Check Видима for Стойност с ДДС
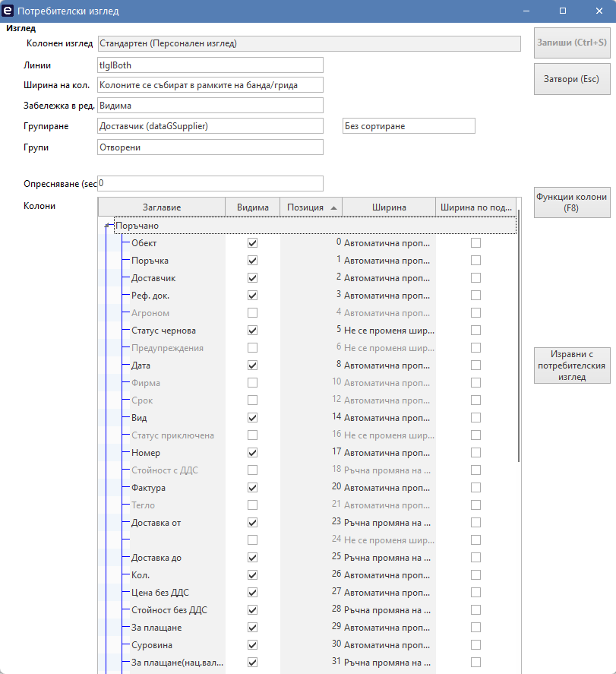616x674 pixels. coord(253,470)
